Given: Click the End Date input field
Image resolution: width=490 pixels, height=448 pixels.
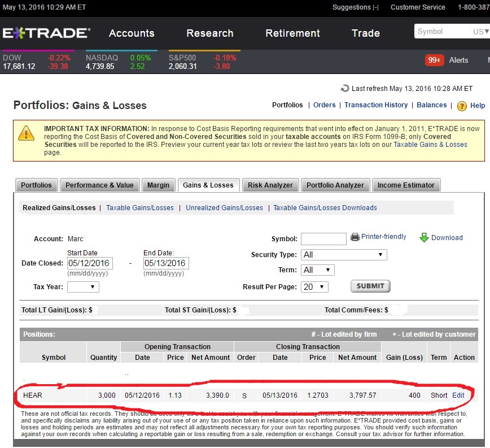Looking at the screenshot, I should point(166,263).
